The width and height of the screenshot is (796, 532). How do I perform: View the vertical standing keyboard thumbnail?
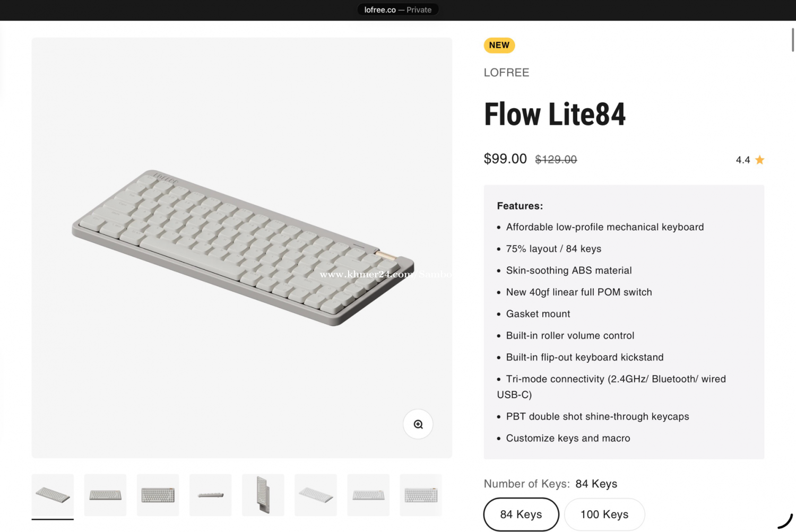pos(263,495)
